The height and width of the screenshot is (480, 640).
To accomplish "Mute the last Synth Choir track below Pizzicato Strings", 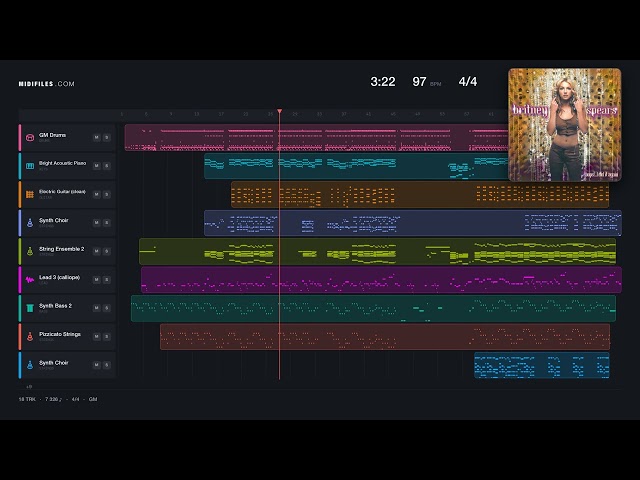I will pyautogui.click(x=96, y=365).
